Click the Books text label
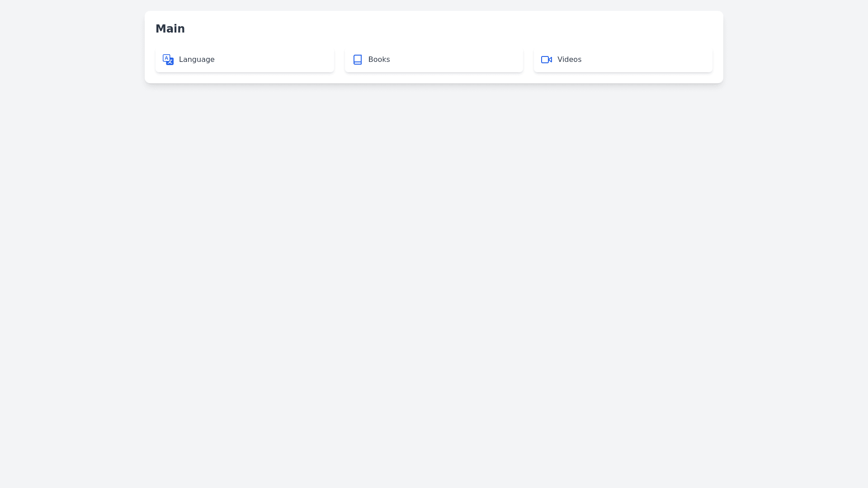Image resolution: width=868 pixels, height=488 pixels. (x=379, y=60)
